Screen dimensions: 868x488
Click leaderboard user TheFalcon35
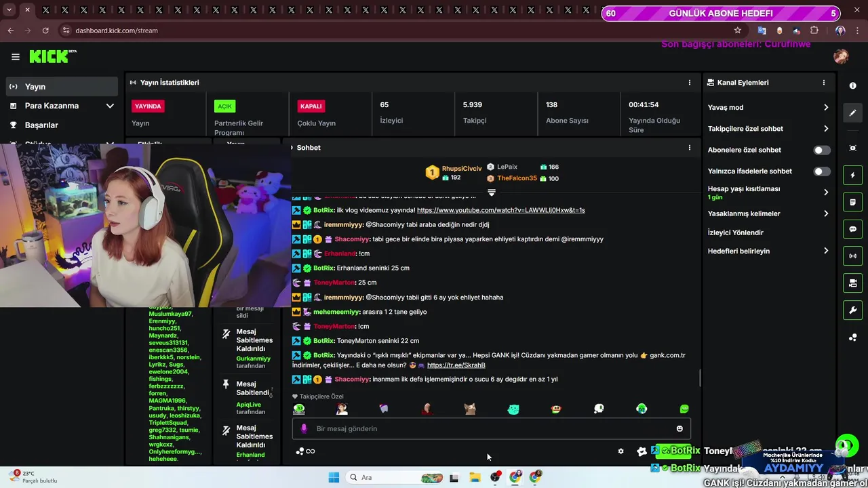[x=517, y=178]
